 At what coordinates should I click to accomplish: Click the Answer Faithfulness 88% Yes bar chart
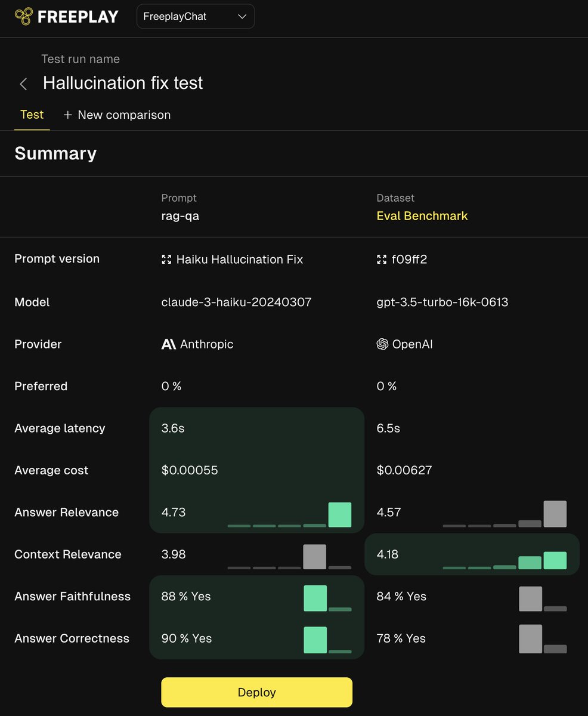coord(327,598)
